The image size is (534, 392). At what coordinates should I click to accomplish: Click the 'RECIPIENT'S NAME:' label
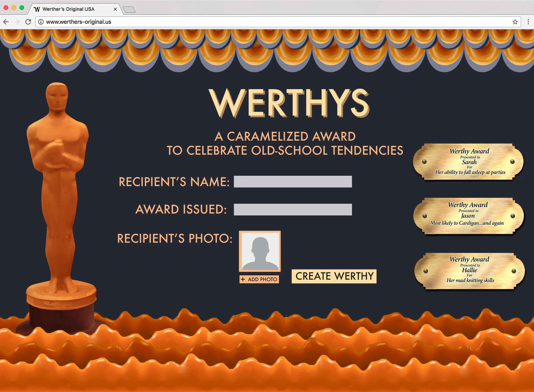174,182
